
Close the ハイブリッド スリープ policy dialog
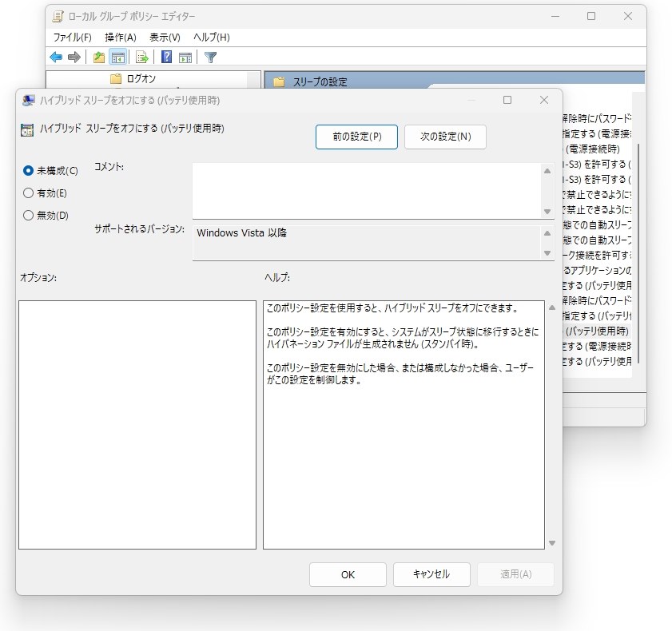544,100
